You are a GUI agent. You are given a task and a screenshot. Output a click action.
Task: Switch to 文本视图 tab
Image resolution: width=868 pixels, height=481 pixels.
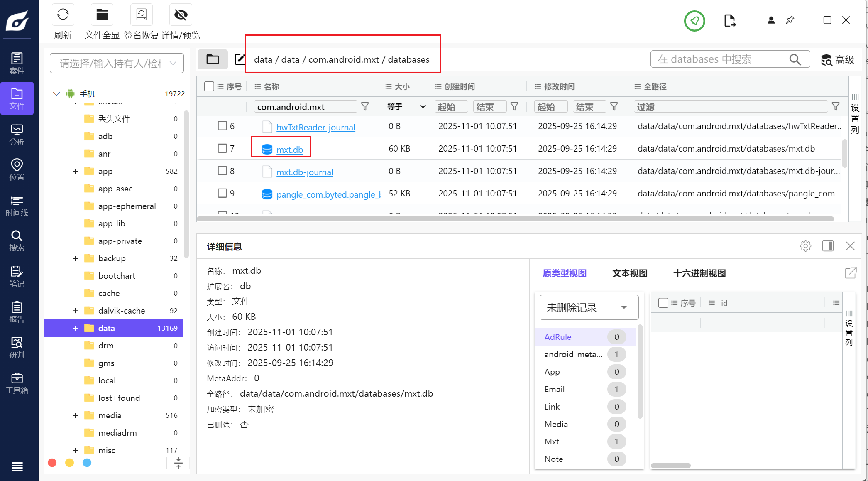(629, 273)
